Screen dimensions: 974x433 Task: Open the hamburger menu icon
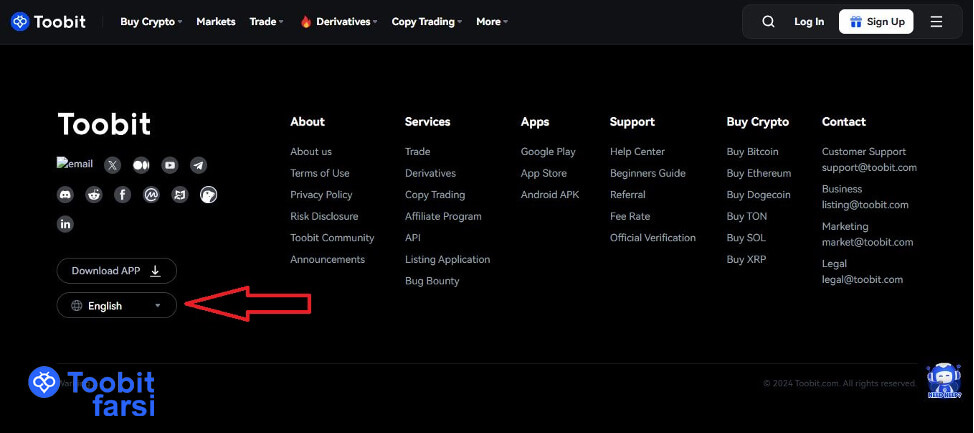[936, 21]
